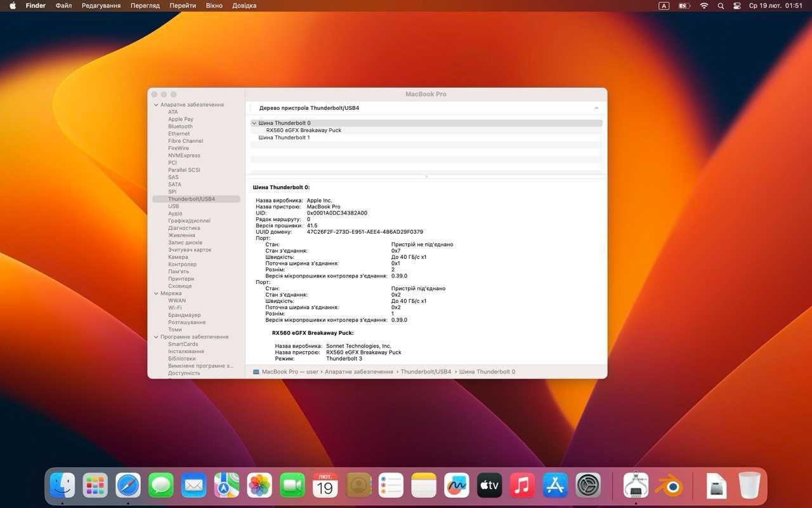
Task: Select Шина Thunderbolt 1 in device tree
Action: (284, 138)
